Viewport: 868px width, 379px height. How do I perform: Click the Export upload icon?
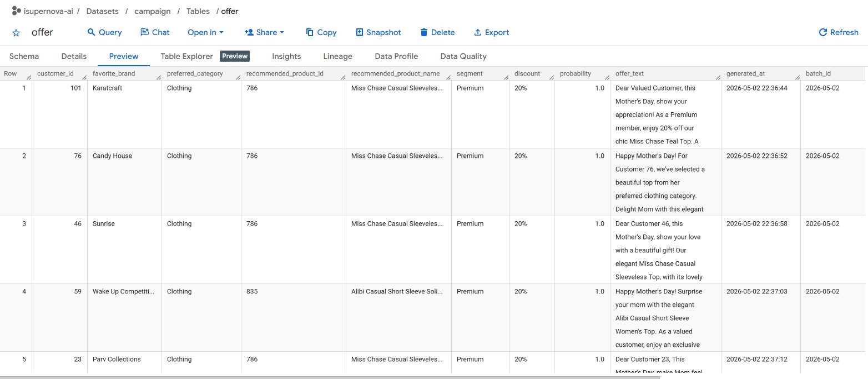click(477, 32)
